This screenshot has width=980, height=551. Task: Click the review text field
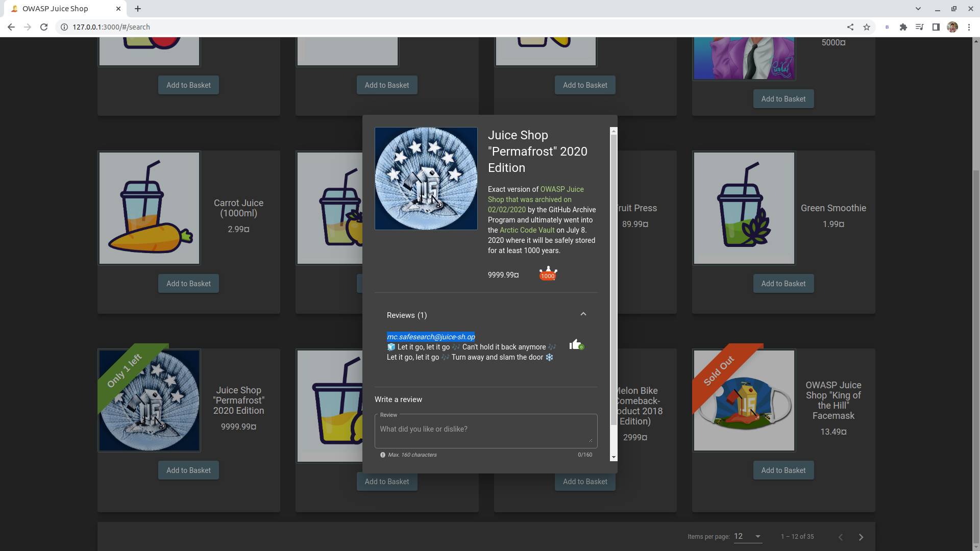(x=485, y=430)
